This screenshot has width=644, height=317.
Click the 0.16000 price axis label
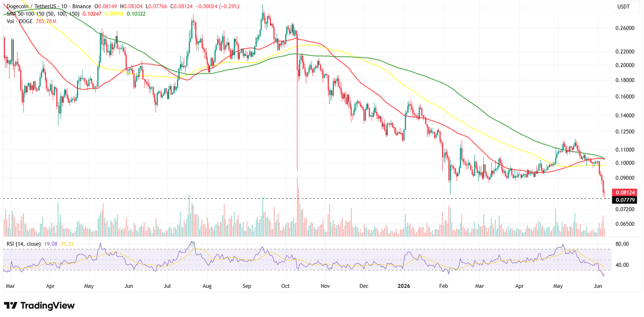625,97
